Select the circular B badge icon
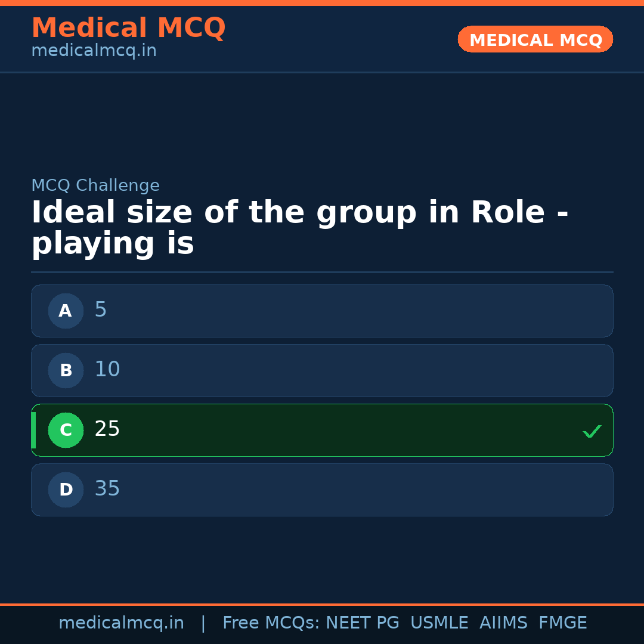The image size is (644, 644). click(66, 370)
